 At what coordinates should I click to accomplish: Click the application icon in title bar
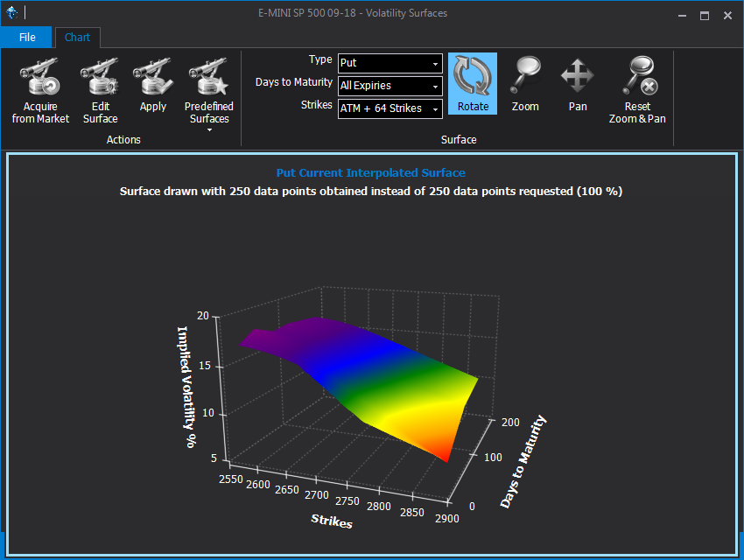12,13
